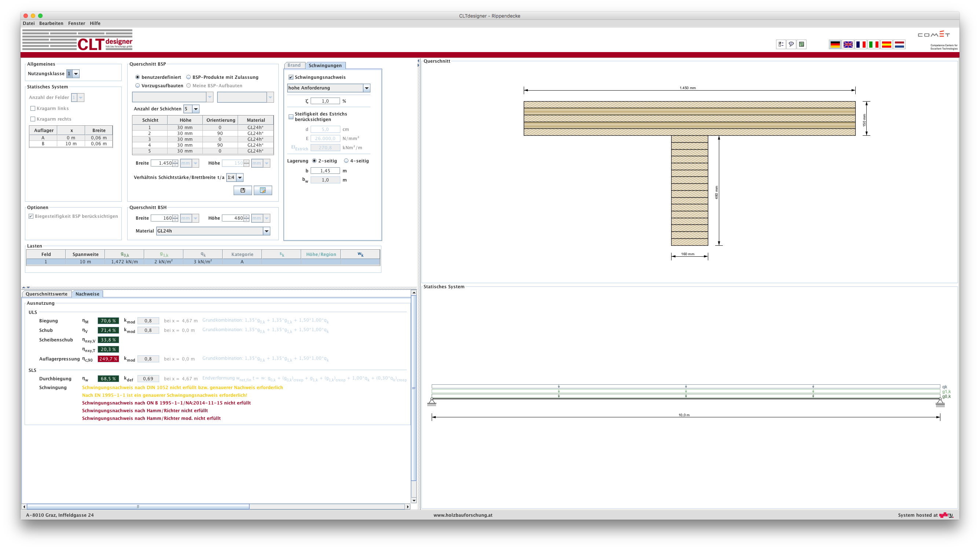
Task: Click the green question mark help icon
Action: click(801, 44)
